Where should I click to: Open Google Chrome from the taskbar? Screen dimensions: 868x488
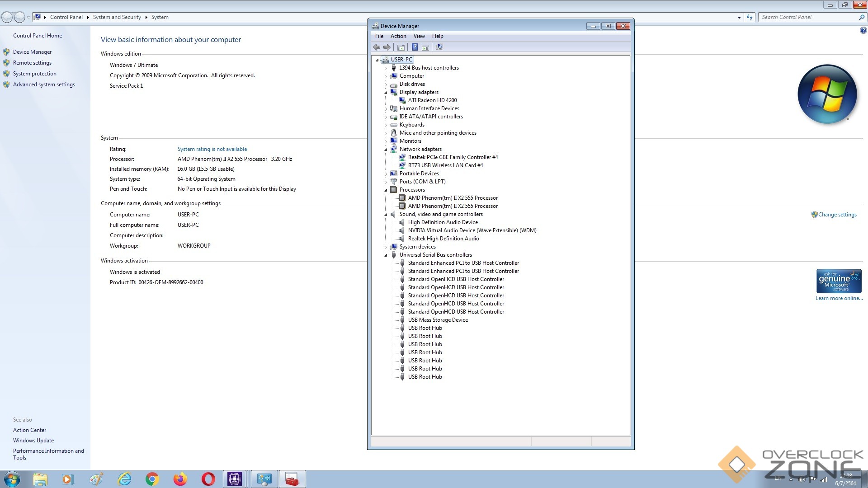tap(152, 479)
